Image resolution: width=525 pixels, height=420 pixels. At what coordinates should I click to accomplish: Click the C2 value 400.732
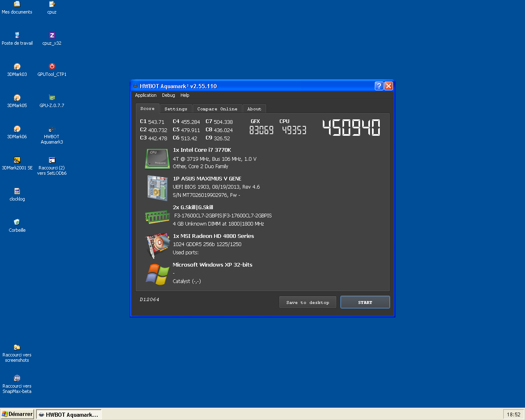(157, 130)
